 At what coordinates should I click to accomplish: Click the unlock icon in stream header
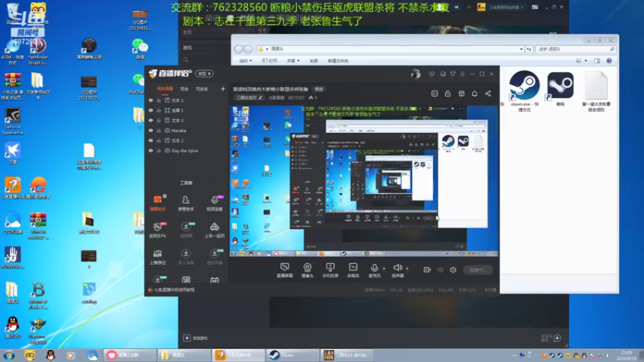[448, 93]
